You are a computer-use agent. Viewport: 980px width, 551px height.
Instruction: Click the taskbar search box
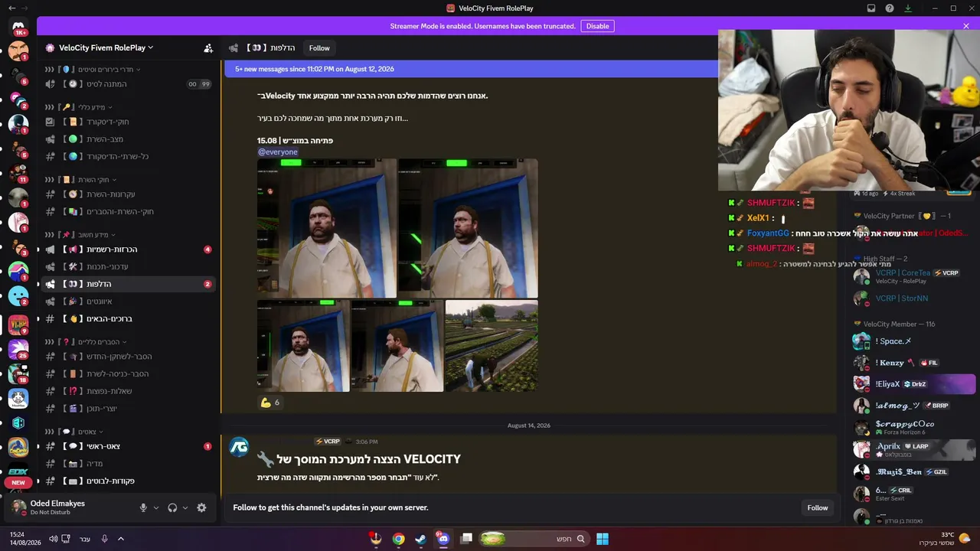coord(534,539)
